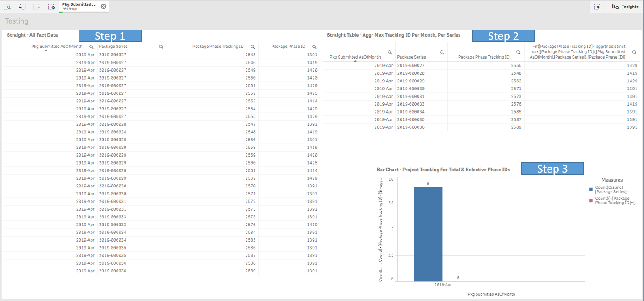Screen dimensions: 644x301
Task: Open the Insights panel
Action: point(624,7)
